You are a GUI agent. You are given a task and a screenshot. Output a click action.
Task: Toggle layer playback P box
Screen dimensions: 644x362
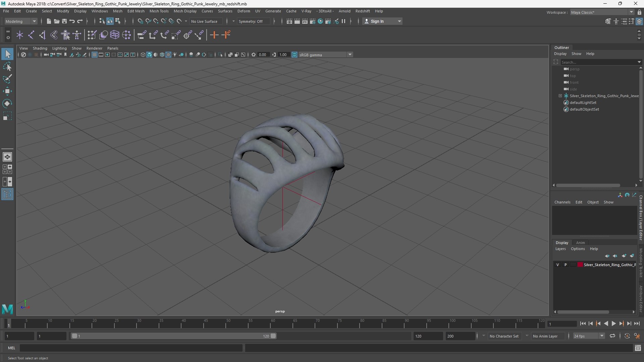(566, 265)
